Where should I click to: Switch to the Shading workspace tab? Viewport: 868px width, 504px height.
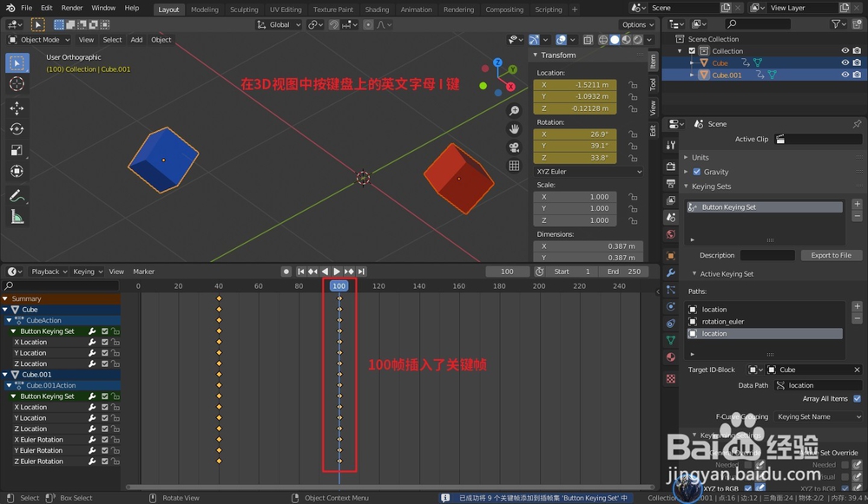click(x=377, y=10)
